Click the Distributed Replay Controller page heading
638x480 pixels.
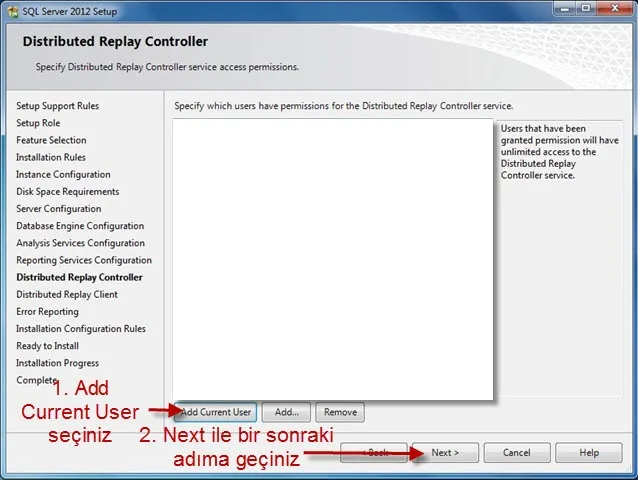115,41
